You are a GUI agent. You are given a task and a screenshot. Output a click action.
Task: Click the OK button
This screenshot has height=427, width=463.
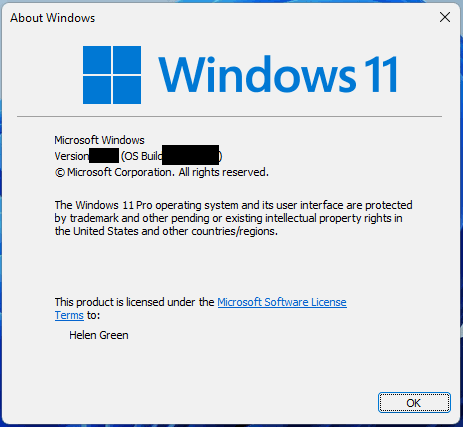(x=414, y=403)
